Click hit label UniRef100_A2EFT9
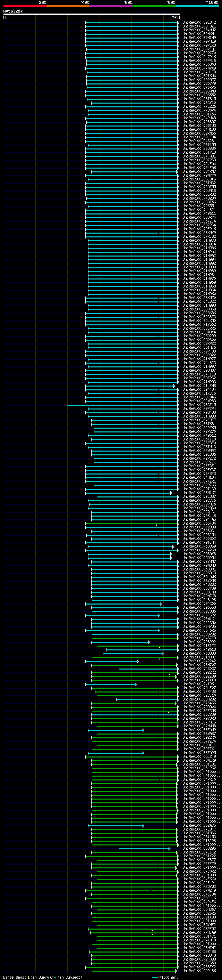Screen dimensions: 222x980 [x=199, y=864]
